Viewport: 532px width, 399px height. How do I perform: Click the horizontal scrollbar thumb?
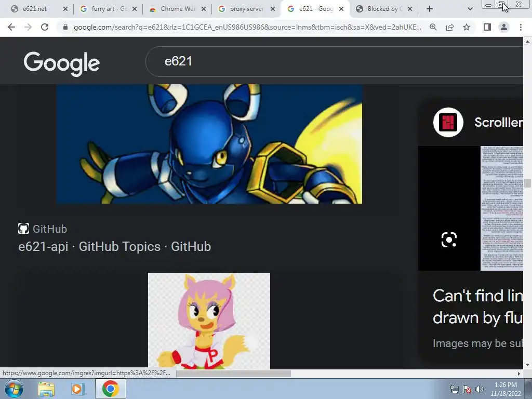coord(233,374)
